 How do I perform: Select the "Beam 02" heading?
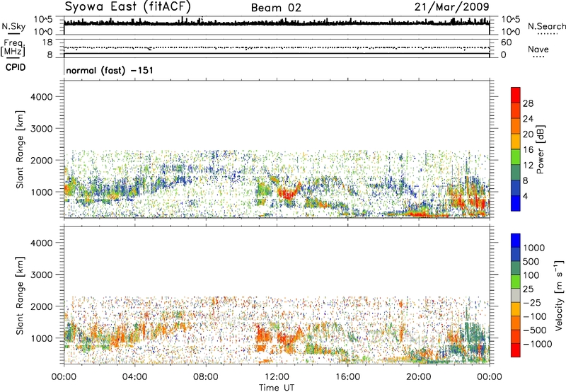[276, 8]
